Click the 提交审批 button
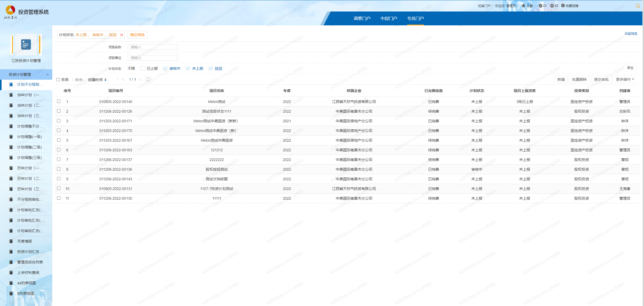This screenshot has width=644, height=306. click(601, 79)
